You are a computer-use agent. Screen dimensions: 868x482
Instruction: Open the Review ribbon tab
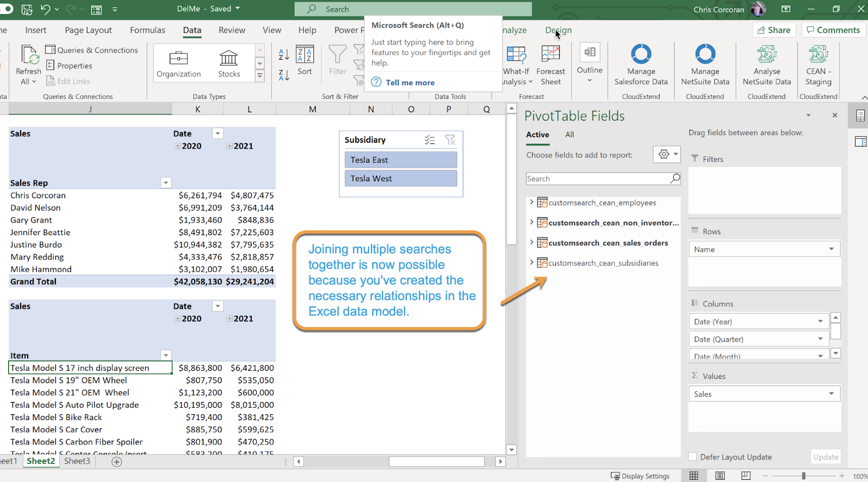click(x=232, y=30)
